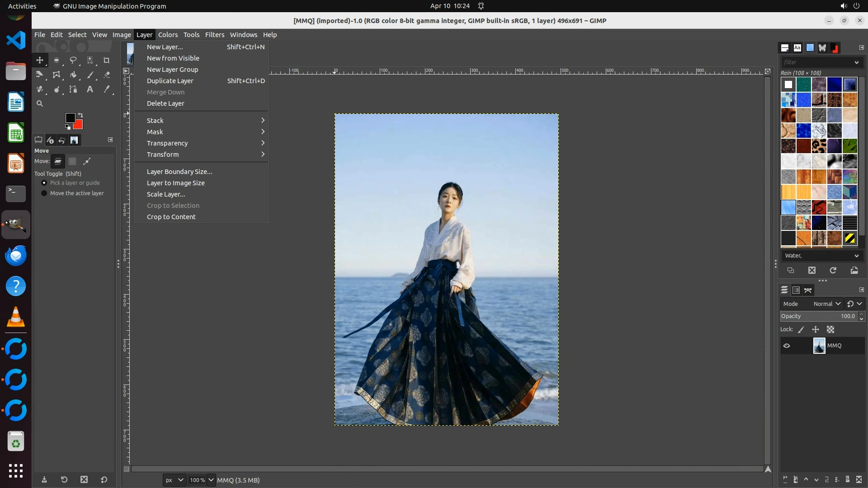
Task: Toggle visibility eye of MMQ layer
Action: [787, 346]
